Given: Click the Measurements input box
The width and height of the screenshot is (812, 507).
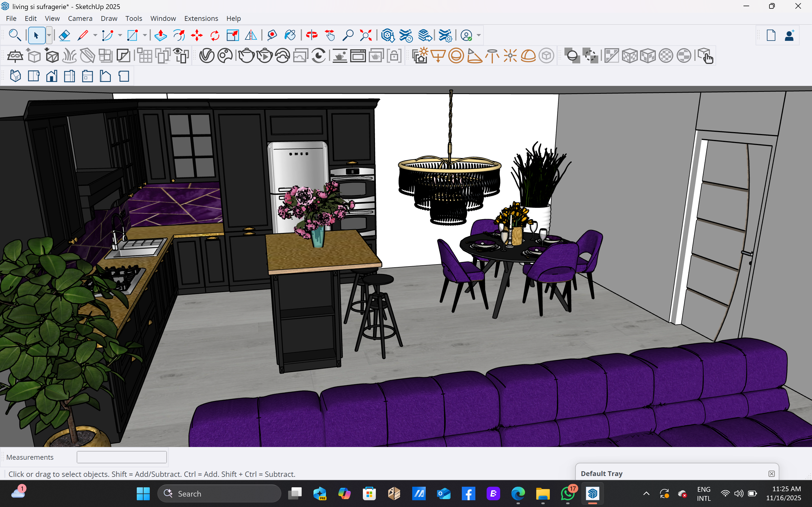Looking at the screenshot, I should pos(122,457).
